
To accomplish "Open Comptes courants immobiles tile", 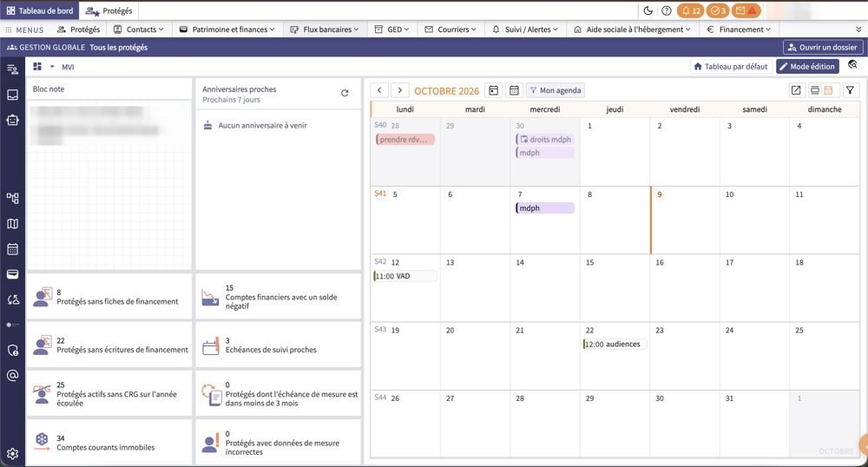I will 109,442.
